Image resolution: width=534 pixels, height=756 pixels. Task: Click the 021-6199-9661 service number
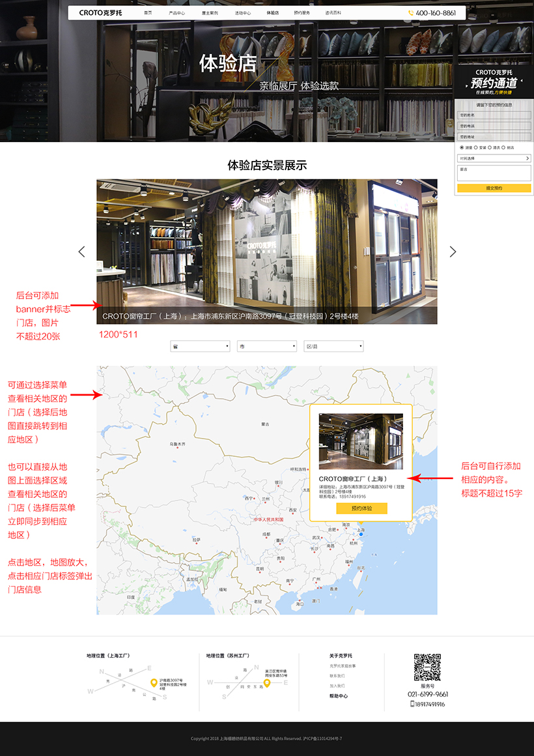428,694
